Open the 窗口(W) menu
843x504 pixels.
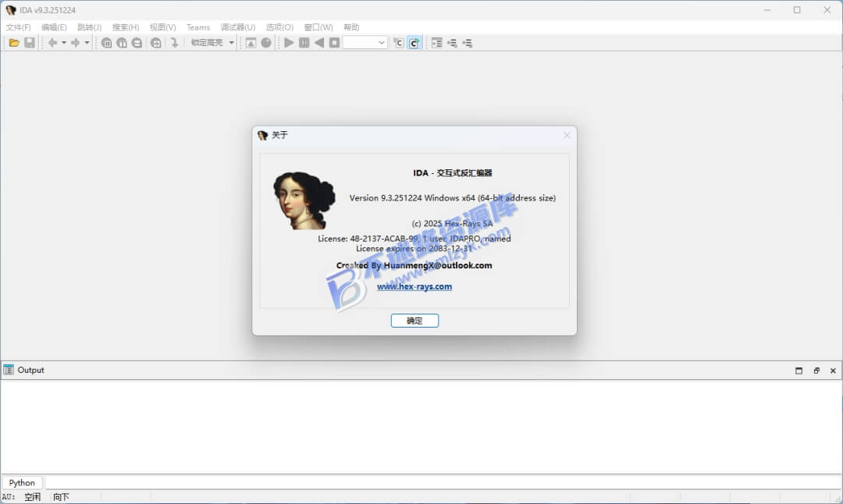[318, 27]
